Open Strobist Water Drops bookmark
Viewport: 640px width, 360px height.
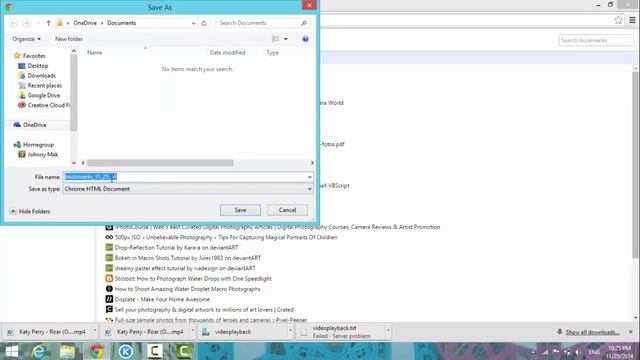point(193,279)
